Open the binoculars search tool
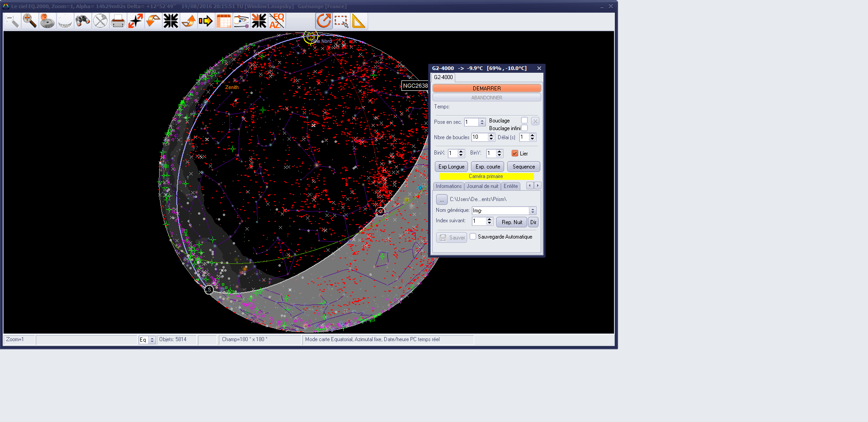 (83, 21)
